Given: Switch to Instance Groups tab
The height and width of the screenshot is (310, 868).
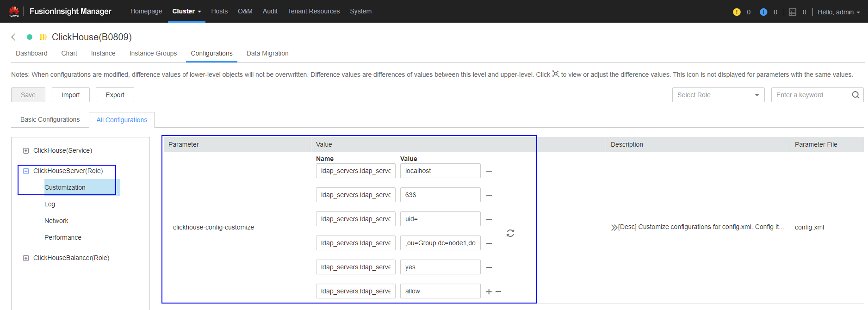Looking at the screenshot, I should (x=153, y=53).
